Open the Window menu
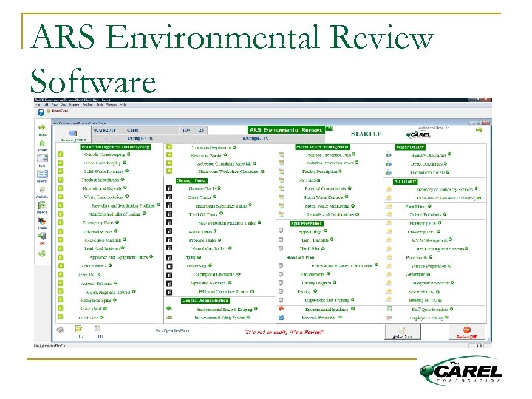Image resolution: width=532 pixels, height=399 pixels. tap(112, 105)
